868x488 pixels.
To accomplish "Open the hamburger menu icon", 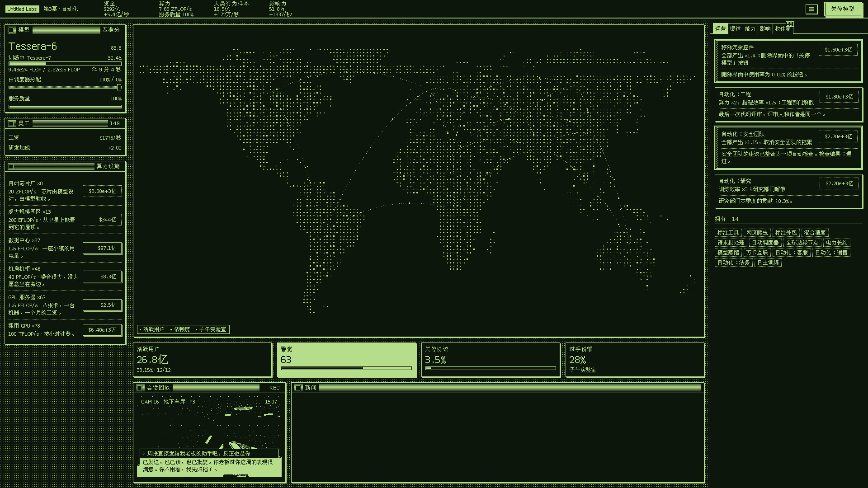I will click(811, 9).
